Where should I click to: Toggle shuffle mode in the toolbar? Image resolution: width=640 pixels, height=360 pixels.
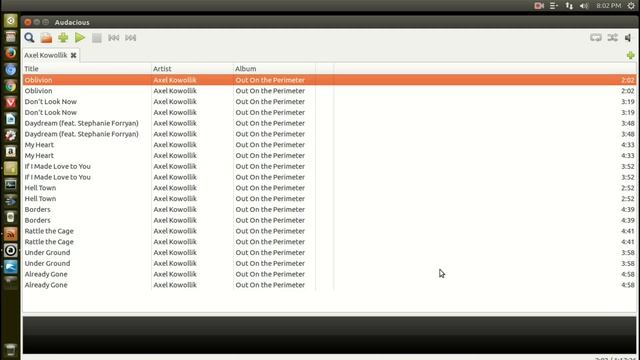[612, 38]
